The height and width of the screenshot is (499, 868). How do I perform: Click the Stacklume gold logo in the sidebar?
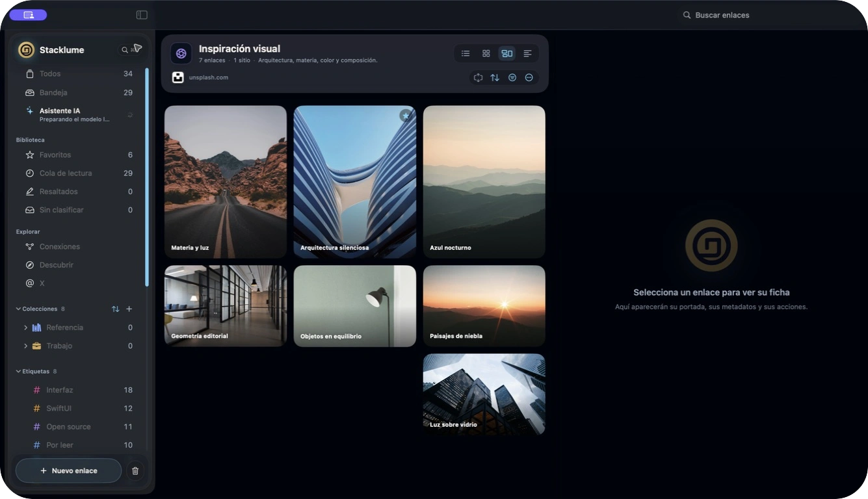click(27, 50)
